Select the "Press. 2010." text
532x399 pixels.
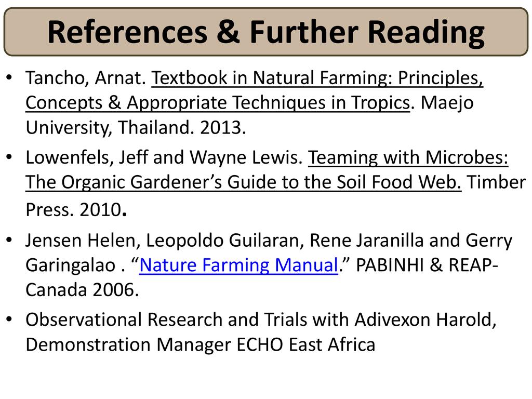[x=76, y=209]
